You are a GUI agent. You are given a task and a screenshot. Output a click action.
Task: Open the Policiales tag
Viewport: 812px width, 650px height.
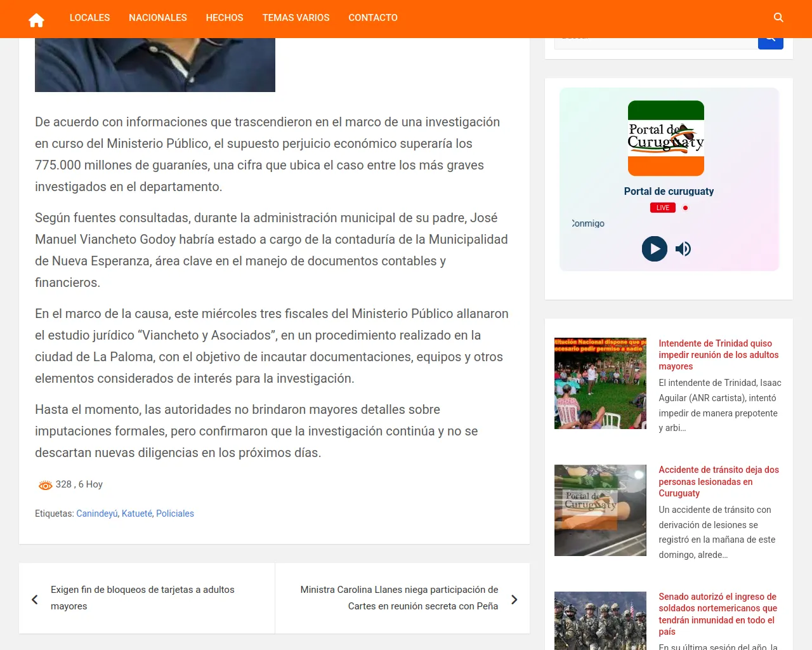(175, 514)
